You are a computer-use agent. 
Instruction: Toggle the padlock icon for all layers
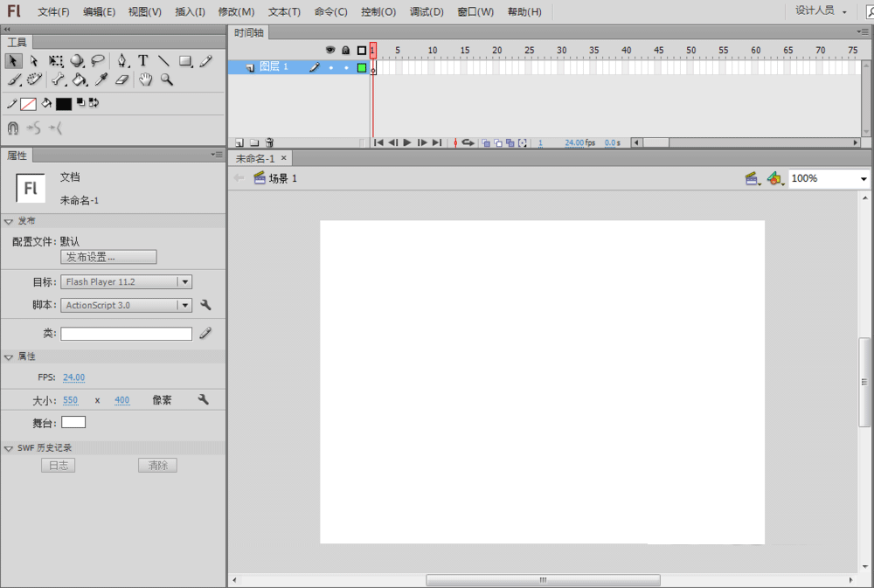(x=345, y=50)
